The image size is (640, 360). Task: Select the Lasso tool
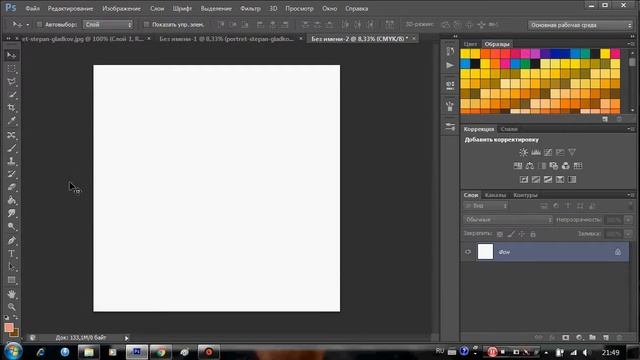[11, 81]
